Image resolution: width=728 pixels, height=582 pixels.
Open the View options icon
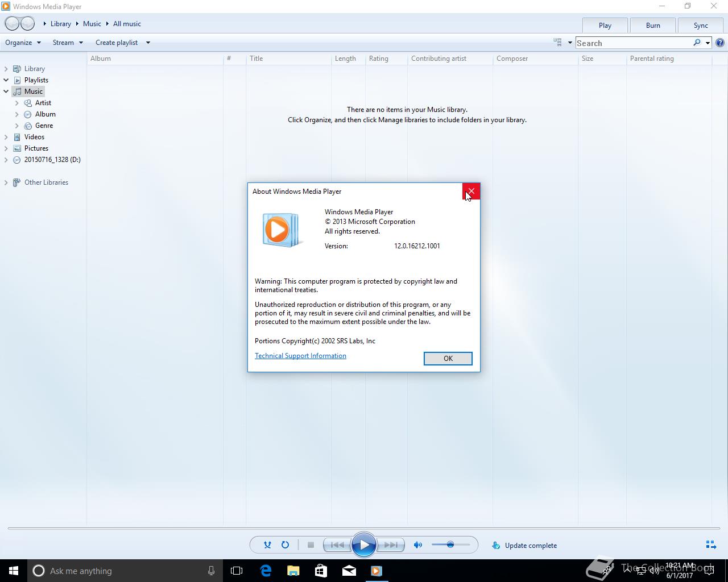558,42
